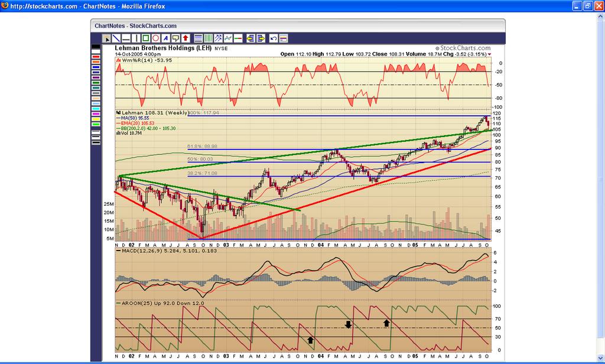Select the green rectangle shape tool

click(x=146, y=38)
